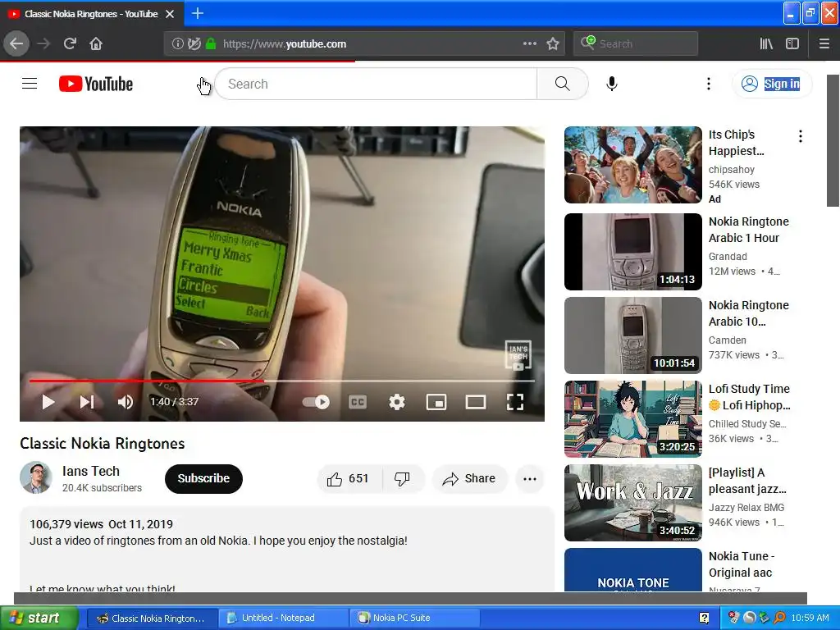This screenshot has width=840, height=630.
Task: Click the browser forward arrow
Action: click(x=44, y=43)
